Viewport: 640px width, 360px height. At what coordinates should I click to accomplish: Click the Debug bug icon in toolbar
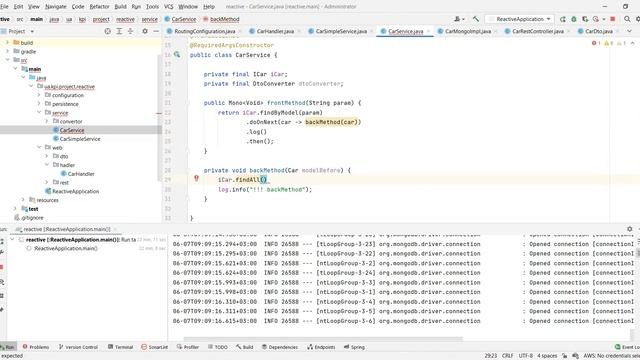coord(573,19)
